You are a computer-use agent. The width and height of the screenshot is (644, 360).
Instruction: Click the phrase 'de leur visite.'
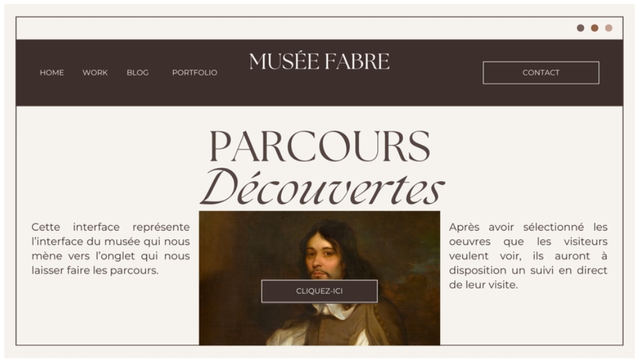tap(484, 285)
